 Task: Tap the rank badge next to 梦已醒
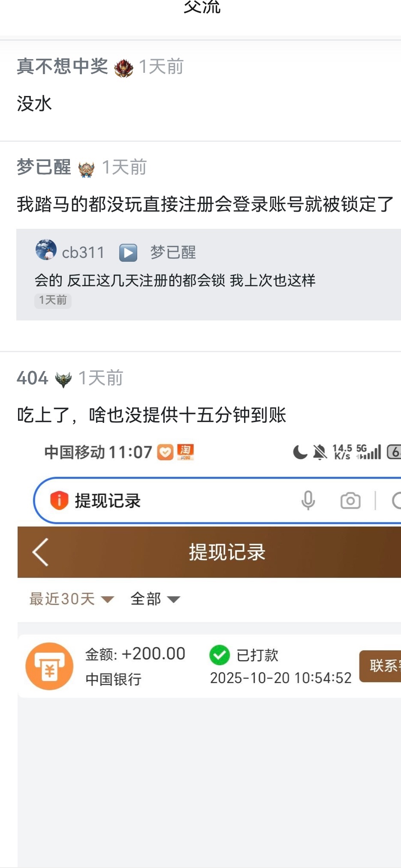click(86, 169)
